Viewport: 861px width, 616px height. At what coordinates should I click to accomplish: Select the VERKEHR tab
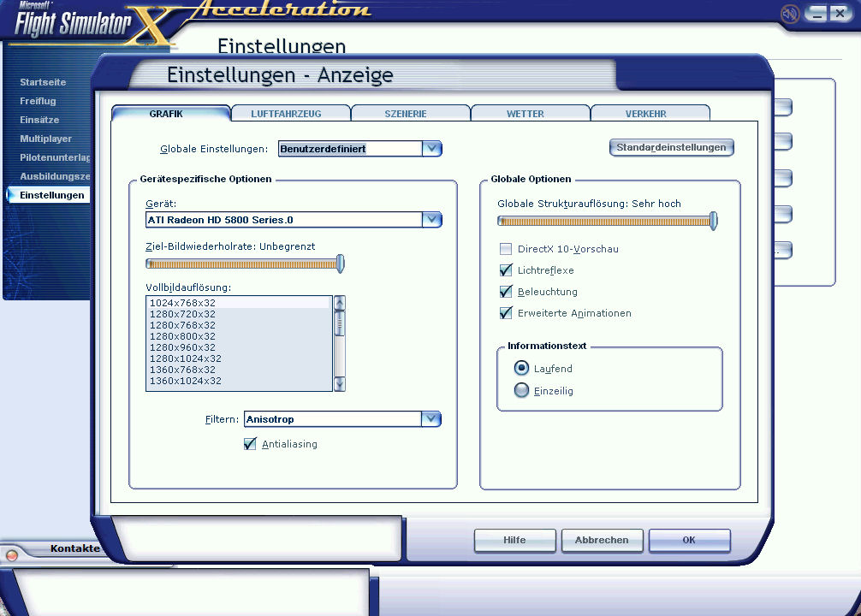(x=645, y=114)
